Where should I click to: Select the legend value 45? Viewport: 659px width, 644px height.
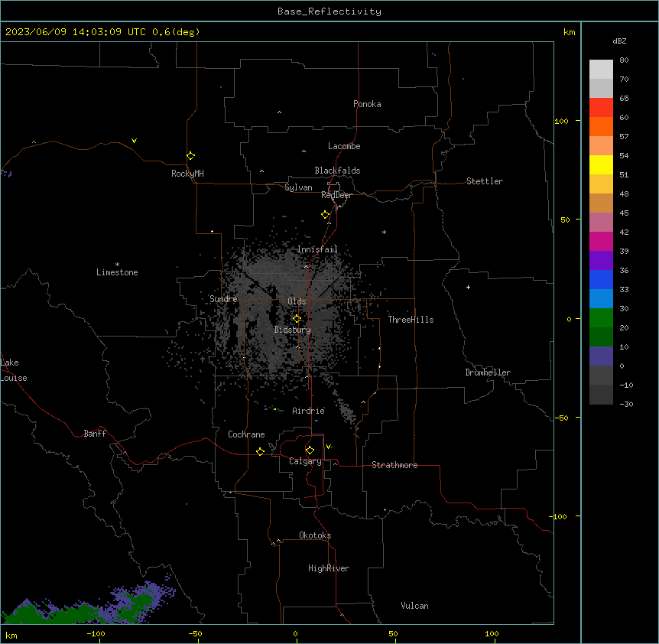click(624, 213)
